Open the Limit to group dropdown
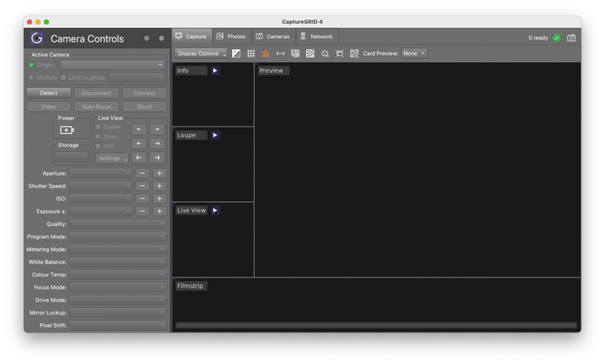This screenshot has height=364, width=605. [136, 77]
